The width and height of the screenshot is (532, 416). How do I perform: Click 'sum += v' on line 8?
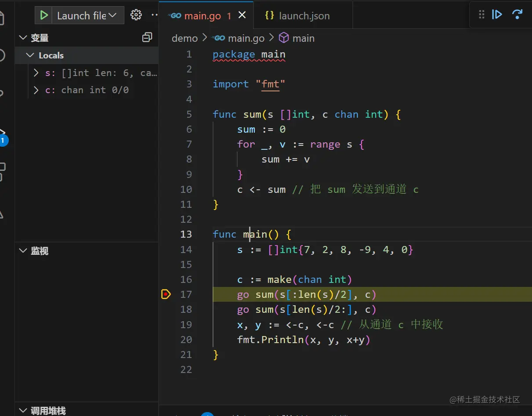click(286, 159)
